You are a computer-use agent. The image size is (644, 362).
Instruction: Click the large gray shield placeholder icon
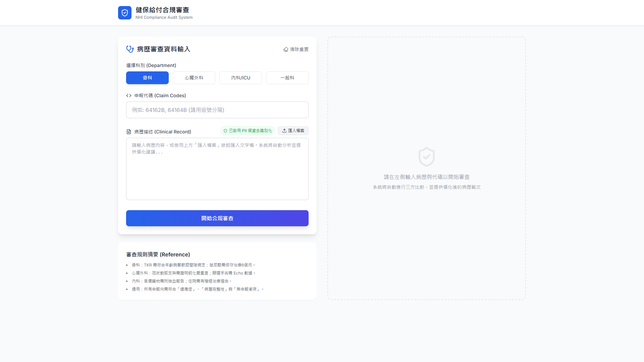click(426, 157)
